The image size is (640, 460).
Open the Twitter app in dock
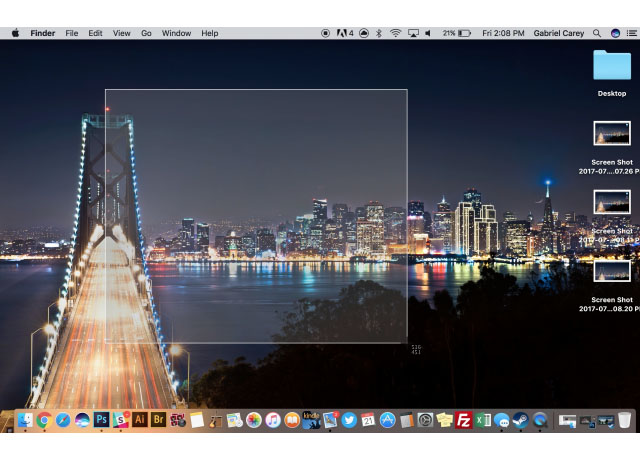click(x=349, y=420)
